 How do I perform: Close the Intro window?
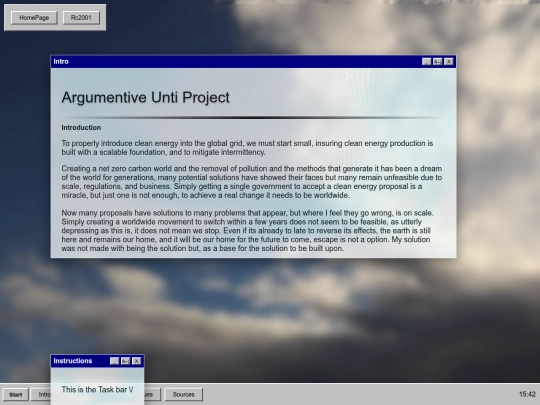(x=448, y=62)
